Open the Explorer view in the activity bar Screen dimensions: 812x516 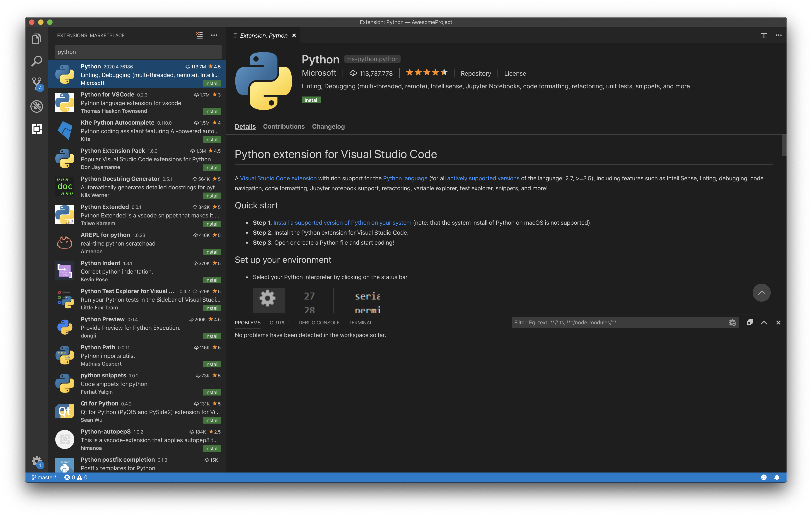click(x=36, y=39)
